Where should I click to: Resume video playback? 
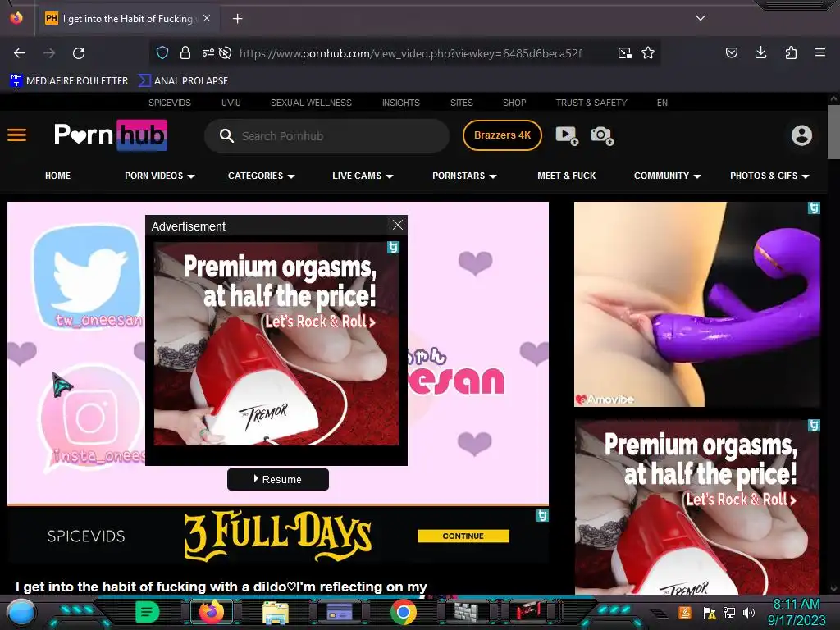pos(278,479)
